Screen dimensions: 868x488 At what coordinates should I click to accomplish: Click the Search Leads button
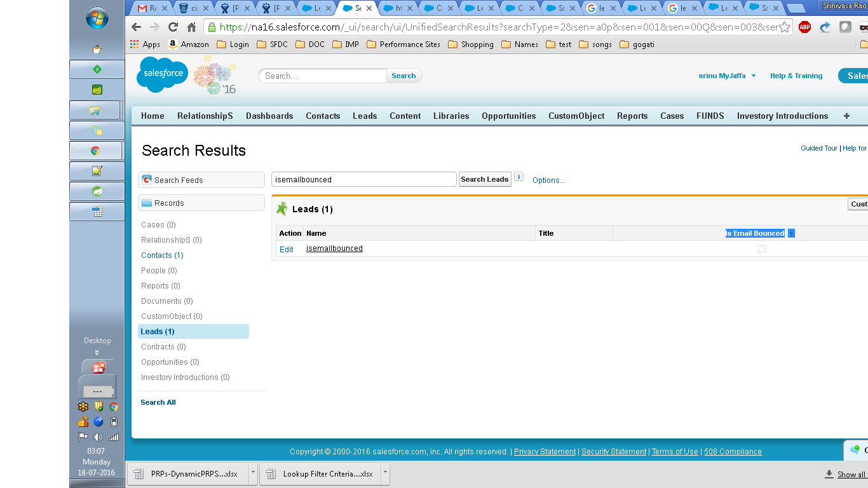tap(485, 179)
